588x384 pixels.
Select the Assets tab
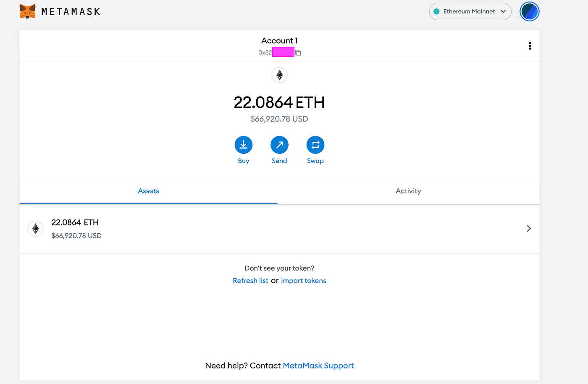click(x=148, y=191)
